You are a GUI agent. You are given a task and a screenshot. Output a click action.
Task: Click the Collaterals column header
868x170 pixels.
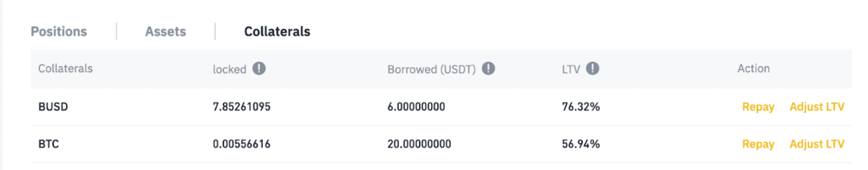(65, 69)
